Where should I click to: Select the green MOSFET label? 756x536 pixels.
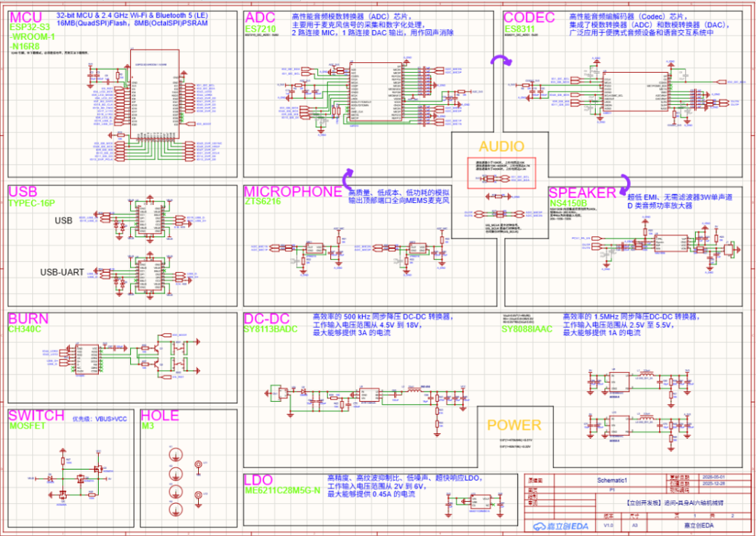coord(27,426)
